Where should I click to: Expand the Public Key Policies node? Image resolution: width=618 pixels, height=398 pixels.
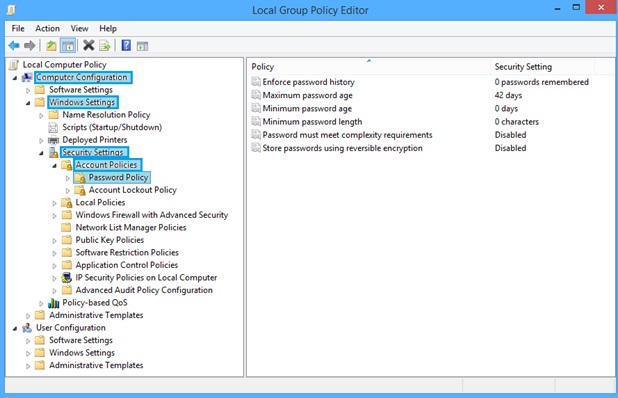tap(54, 241)
